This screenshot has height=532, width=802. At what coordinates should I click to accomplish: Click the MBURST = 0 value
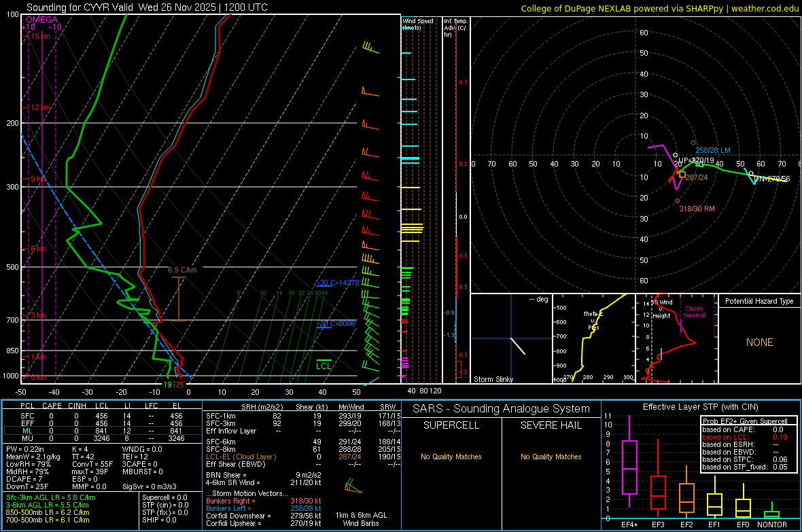click(142, 472)
